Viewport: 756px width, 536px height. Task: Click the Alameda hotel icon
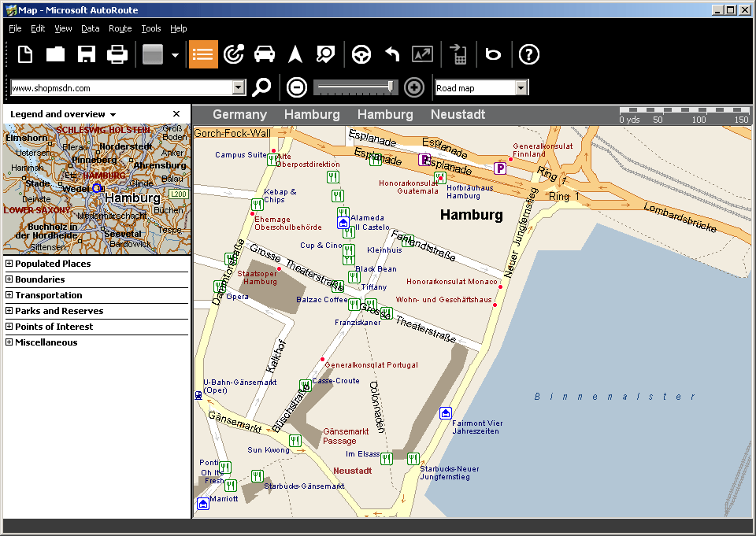[343, 222]
